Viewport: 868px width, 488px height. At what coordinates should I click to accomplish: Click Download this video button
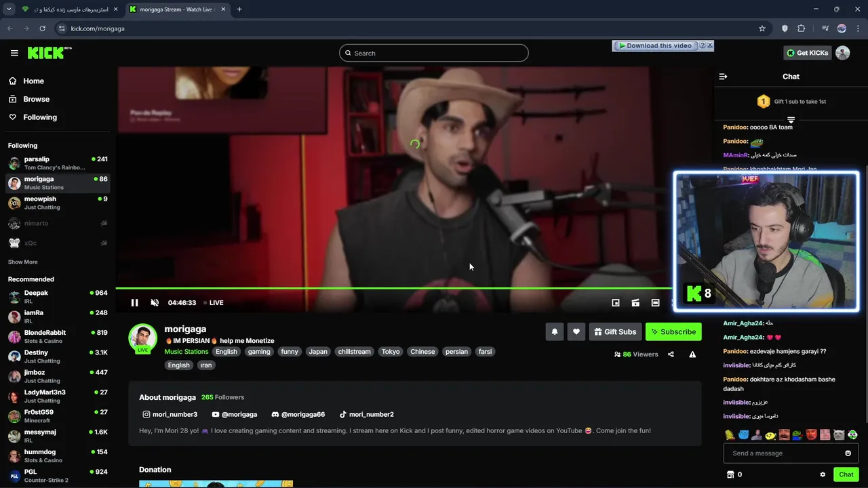[654, 45]
